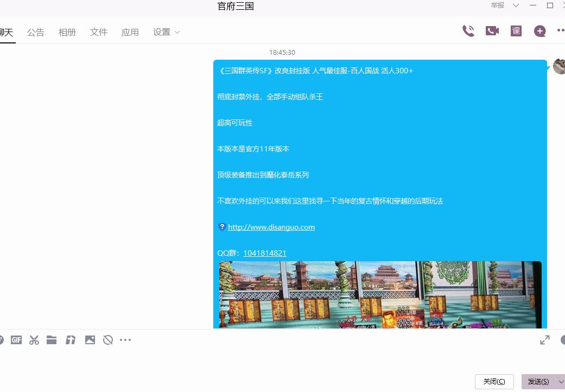
Task: Send a picture using the image icon
Action: (90, 340)
